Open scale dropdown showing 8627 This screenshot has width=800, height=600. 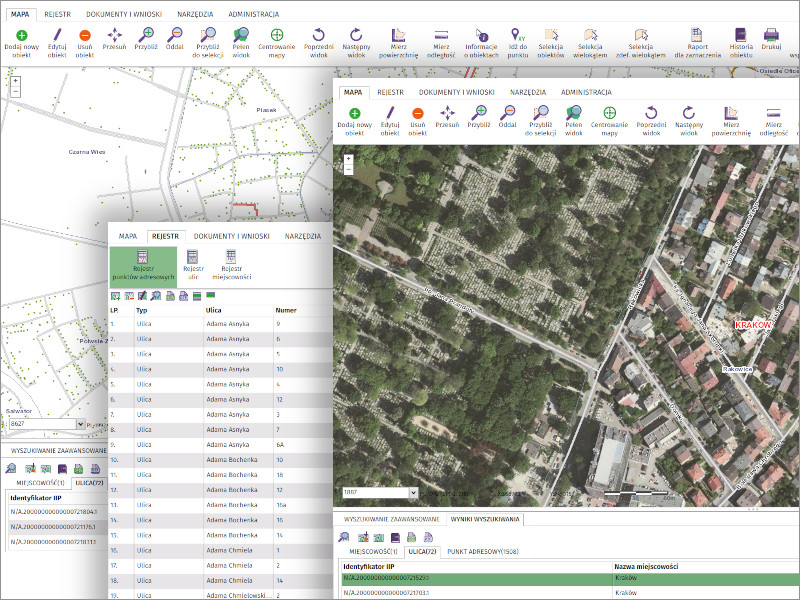pos(80,424)
